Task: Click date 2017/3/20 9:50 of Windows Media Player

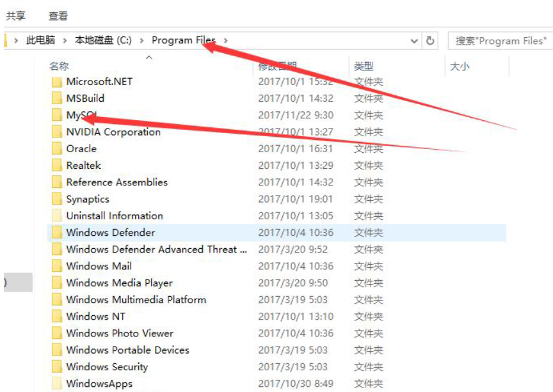Action: coord(293,283)
